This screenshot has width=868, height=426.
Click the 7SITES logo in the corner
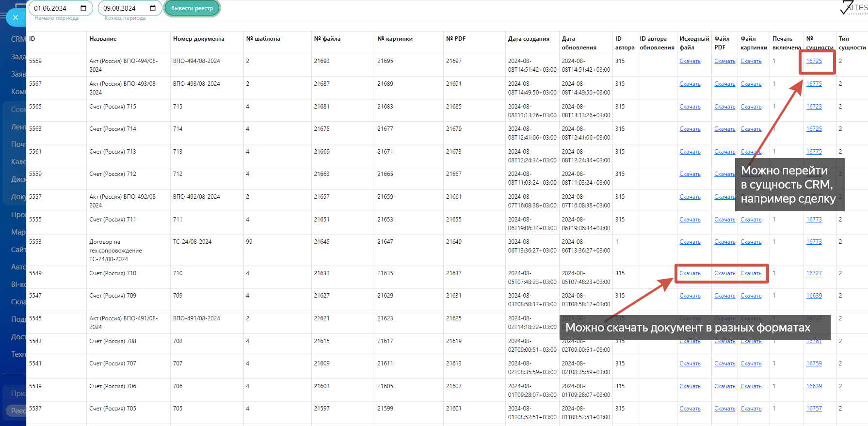coord(854,8)
